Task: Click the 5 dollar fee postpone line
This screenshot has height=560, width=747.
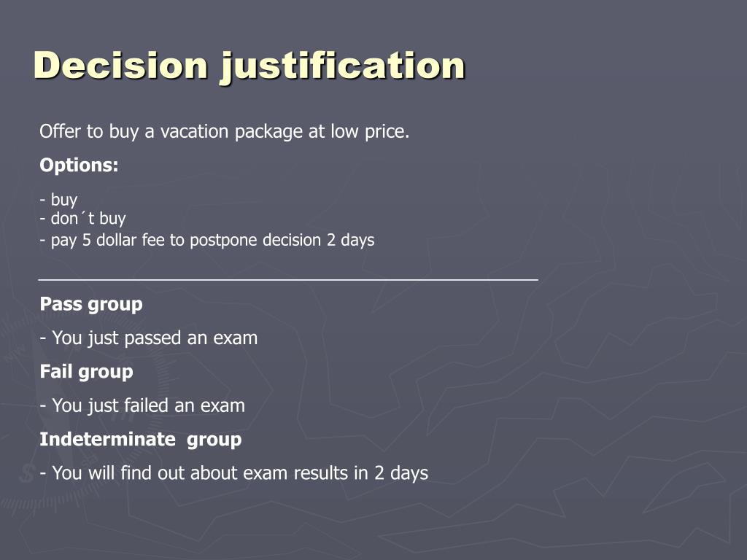Action: tap(206, 240)
